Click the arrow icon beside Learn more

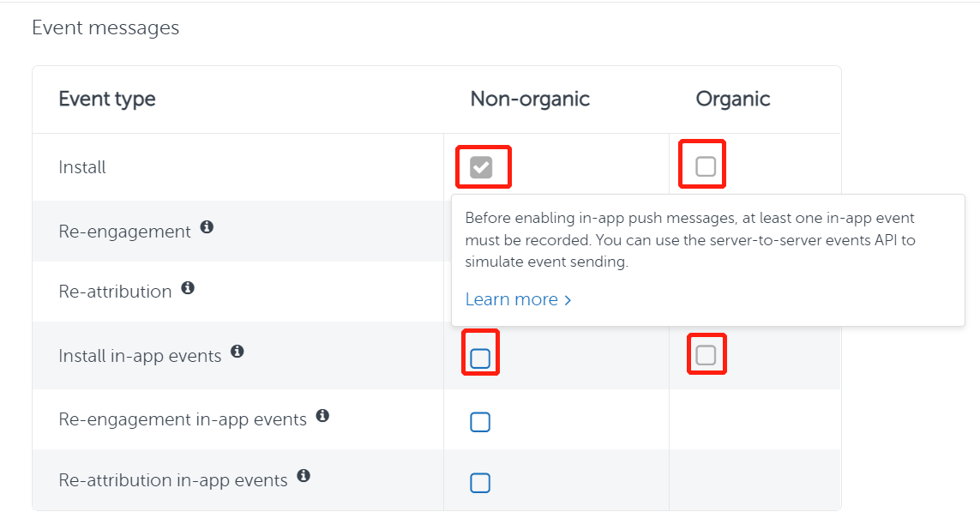coord(568,299)
